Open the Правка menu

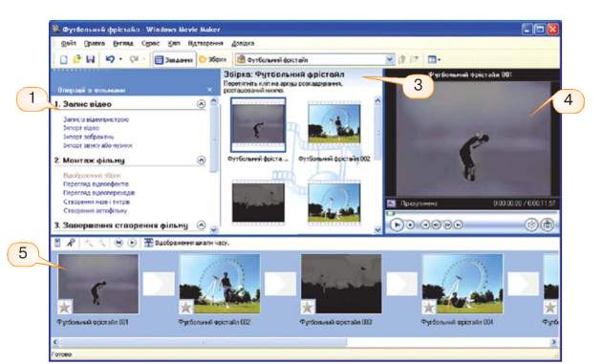click(94, 43)
